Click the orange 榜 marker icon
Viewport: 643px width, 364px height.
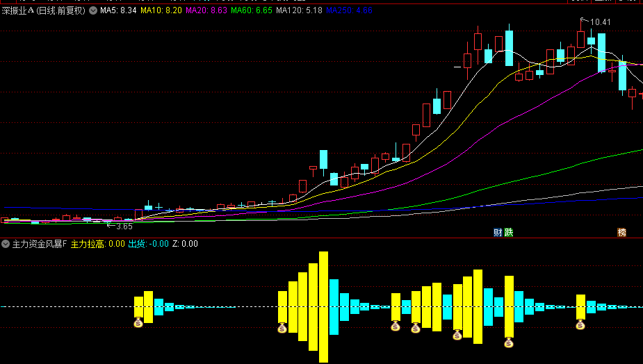621,233
